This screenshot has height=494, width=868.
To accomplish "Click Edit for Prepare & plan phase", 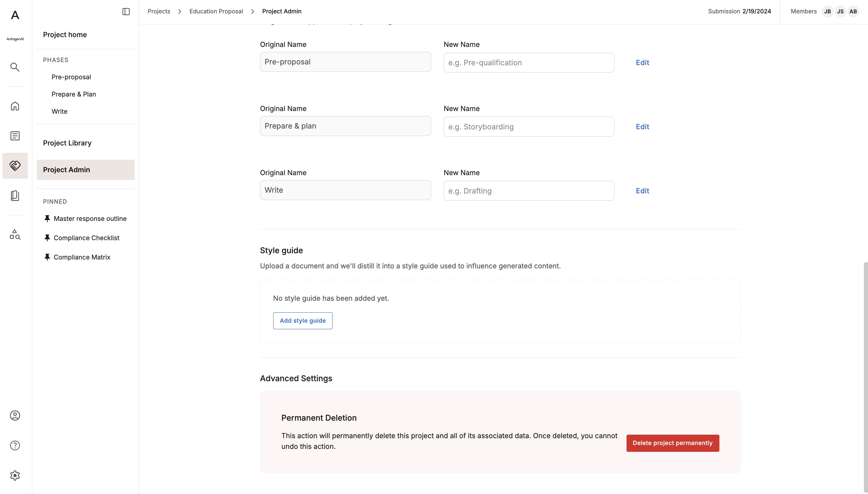I will [x=642, y=127].
